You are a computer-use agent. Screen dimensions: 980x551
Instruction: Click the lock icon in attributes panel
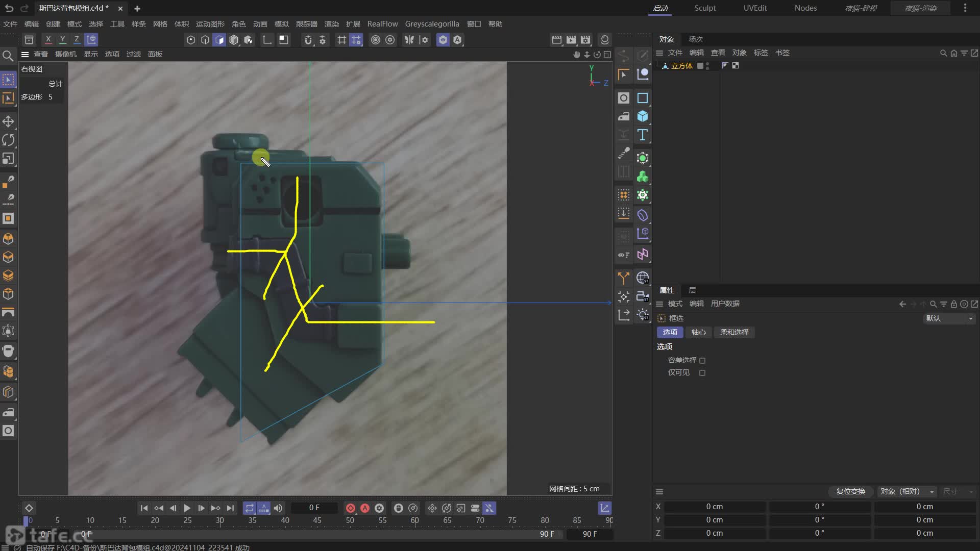tap(953, 304)
